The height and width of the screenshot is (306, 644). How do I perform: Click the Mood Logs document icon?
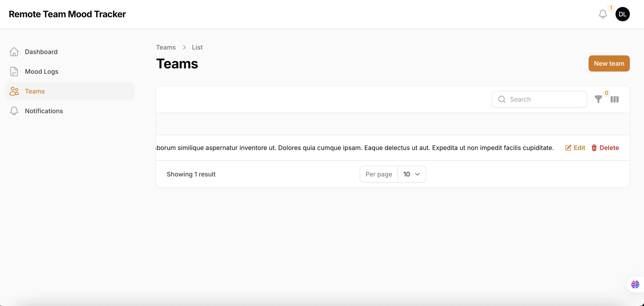click(x=14, y=72)
